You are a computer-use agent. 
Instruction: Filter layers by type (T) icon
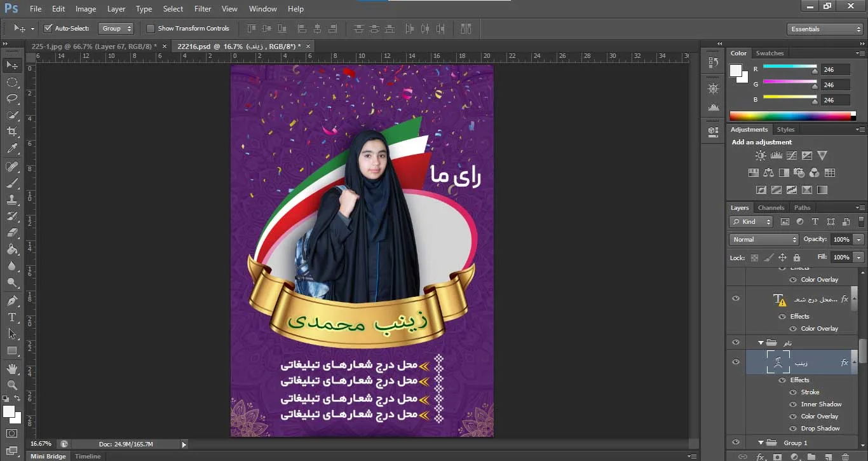815,222
